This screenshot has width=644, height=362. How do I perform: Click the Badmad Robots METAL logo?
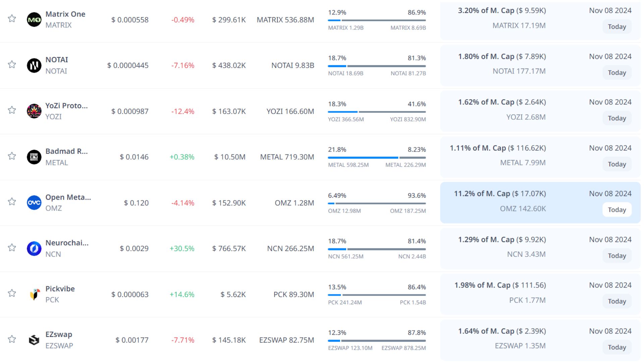34,157
